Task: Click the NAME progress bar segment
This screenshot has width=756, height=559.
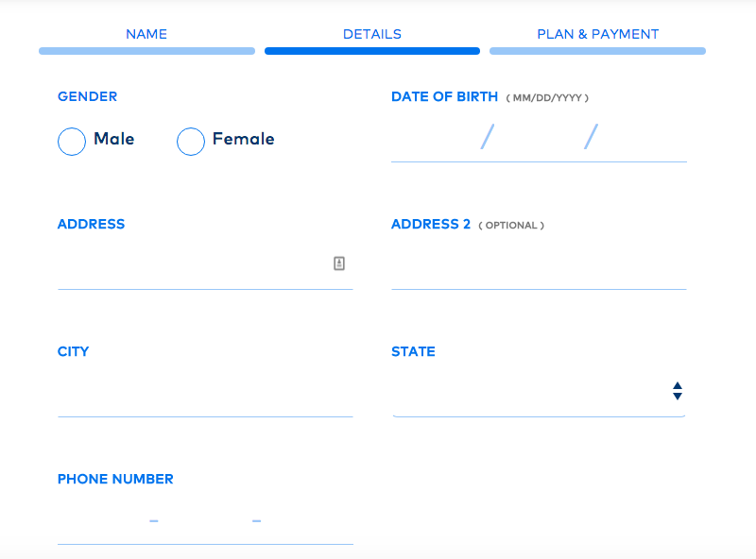Action: pos(147,51)
